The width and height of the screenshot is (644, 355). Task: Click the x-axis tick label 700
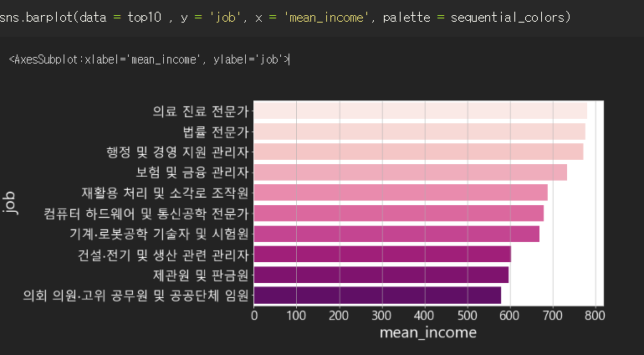[x=553, y=316]
